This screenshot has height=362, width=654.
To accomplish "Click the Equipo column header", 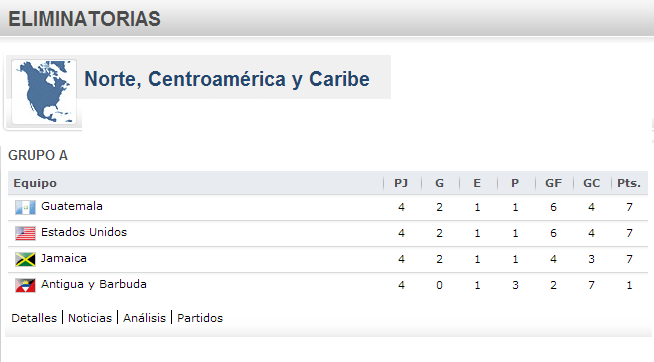I will 35,183.
